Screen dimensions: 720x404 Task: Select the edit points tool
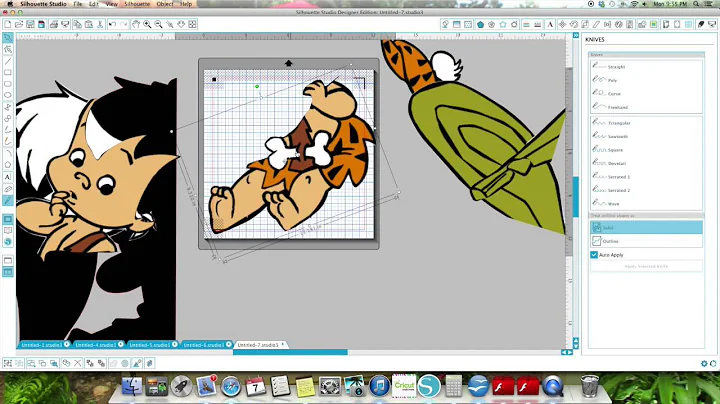tap(8, 49)
